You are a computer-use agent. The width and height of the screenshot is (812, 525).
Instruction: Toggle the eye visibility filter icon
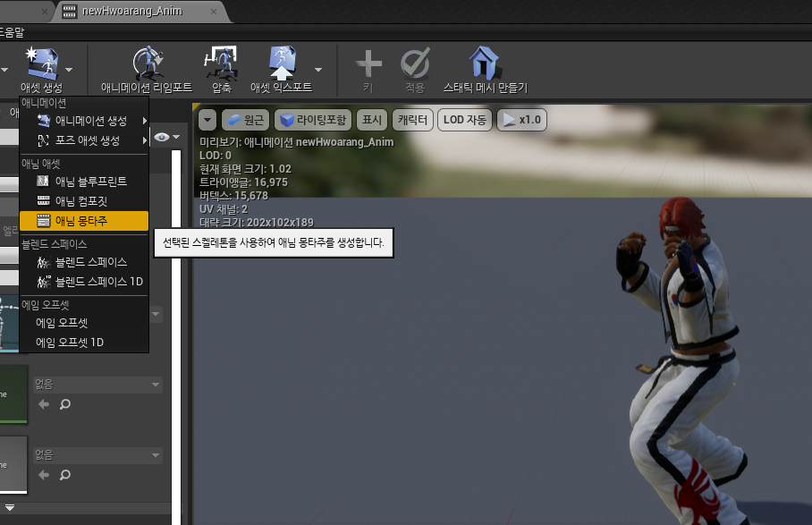pyautogui.click(x=162, y=137)
